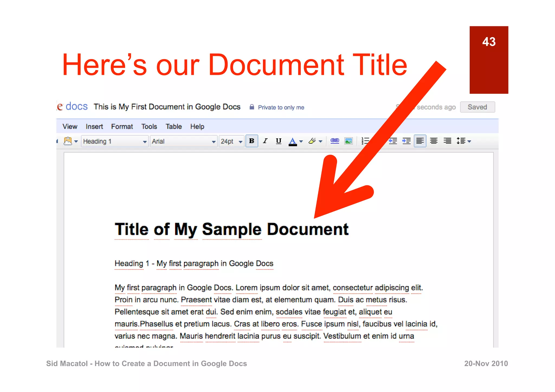Click the 'Private to only me' sharing link

tap(281, 108)
